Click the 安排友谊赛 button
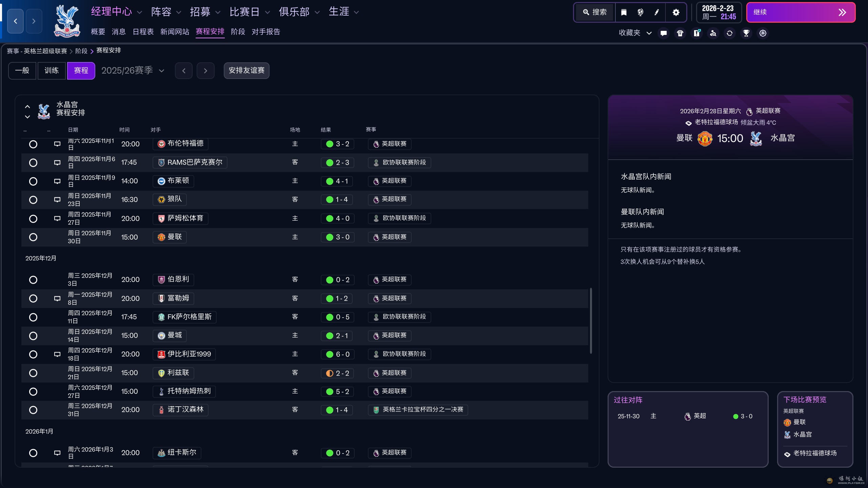868x488 pixels. tap(246, 70)
